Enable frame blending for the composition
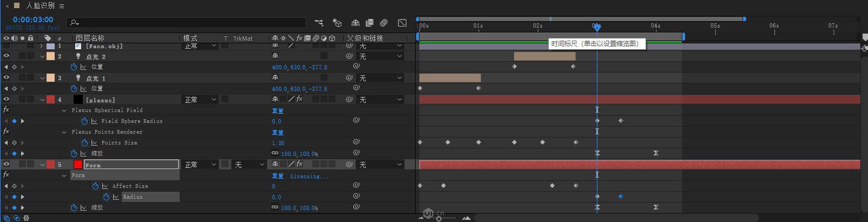The width and height of the screenshot is (868, 222). point(370,23)
